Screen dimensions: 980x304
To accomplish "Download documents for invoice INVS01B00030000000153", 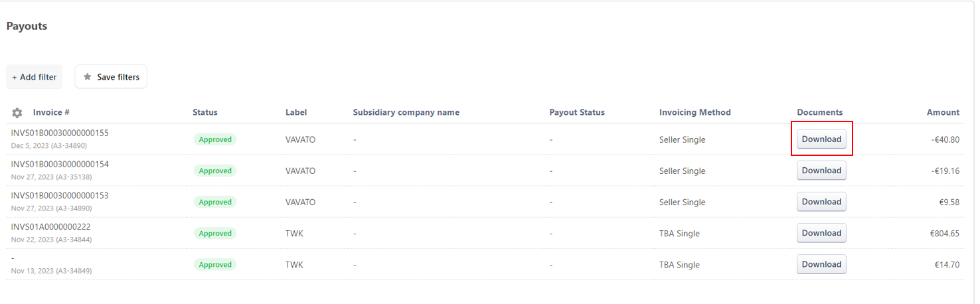I will [821, 202].
